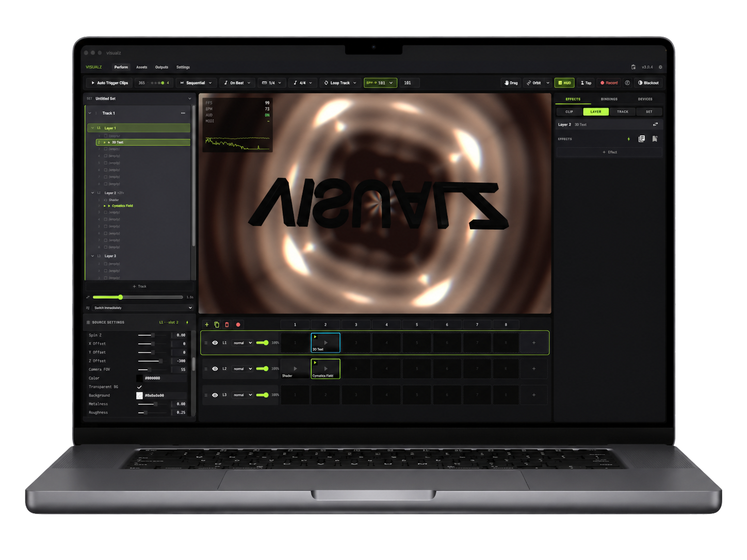Open the Settings tab
Screen dimensions: 747x560
point(183,67)
